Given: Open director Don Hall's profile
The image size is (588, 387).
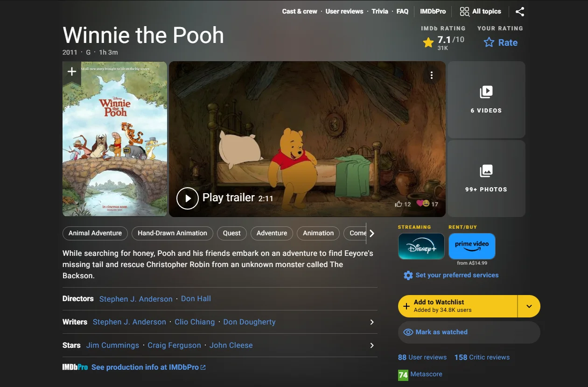Looking at the screenshot, I should point(196,299).
